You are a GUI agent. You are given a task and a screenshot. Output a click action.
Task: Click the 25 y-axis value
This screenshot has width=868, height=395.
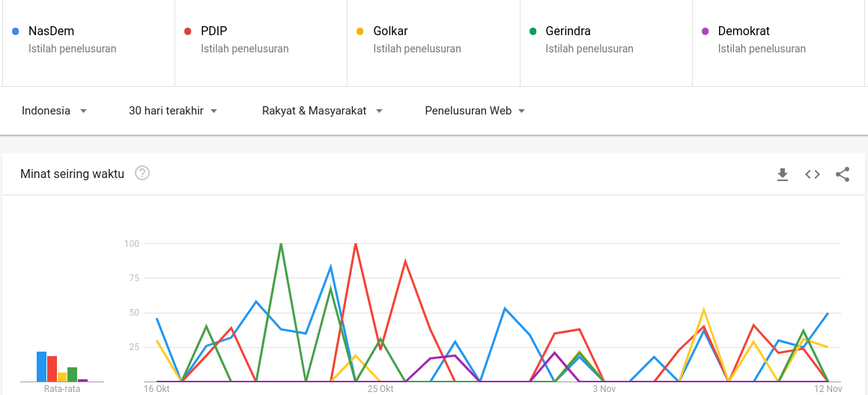[x=133, y=347]
